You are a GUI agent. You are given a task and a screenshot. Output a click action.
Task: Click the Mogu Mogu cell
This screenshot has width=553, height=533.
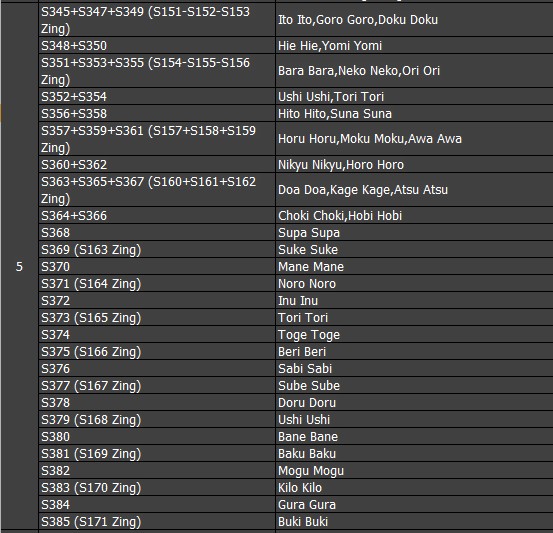click(x=414, y=470)
